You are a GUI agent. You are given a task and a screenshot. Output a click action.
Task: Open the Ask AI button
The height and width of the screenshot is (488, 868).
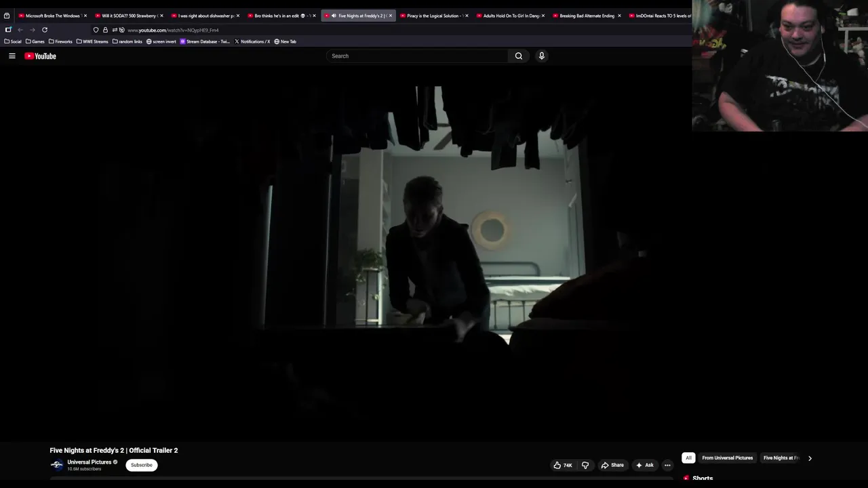point(645,465)
